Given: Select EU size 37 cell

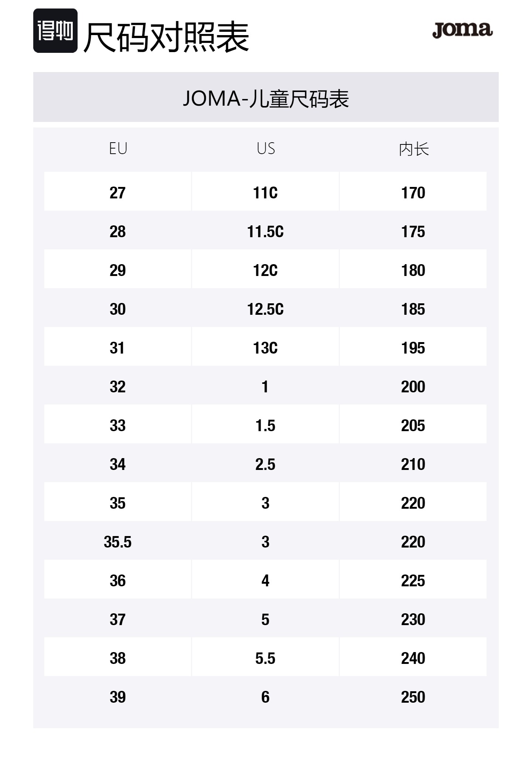Looking at the screenshot, I should pos(117,620).
